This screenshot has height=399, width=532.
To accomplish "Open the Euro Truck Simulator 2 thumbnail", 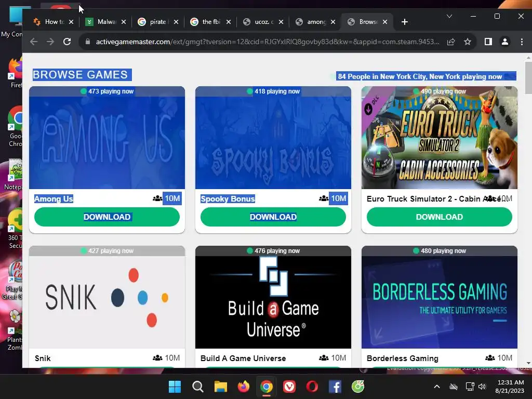I will coord(440,138).
